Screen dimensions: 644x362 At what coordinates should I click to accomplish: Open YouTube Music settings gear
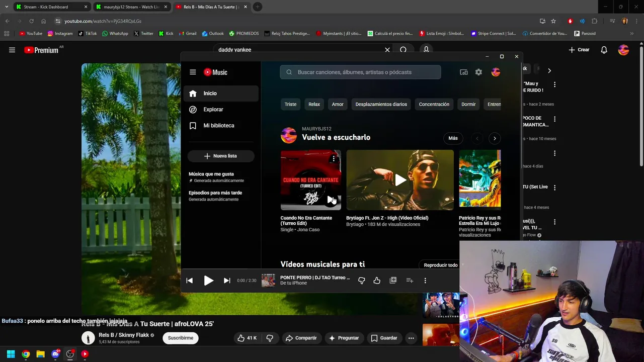tap(478, 72)
